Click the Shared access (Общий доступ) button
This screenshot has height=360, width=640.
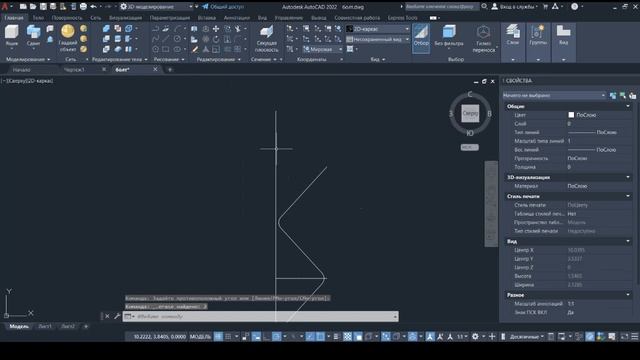click(x=223, y=7)
